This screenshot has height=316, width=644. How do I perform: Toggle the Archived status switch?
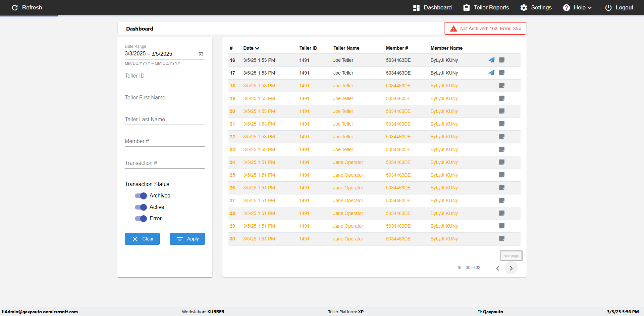point(141,196)
